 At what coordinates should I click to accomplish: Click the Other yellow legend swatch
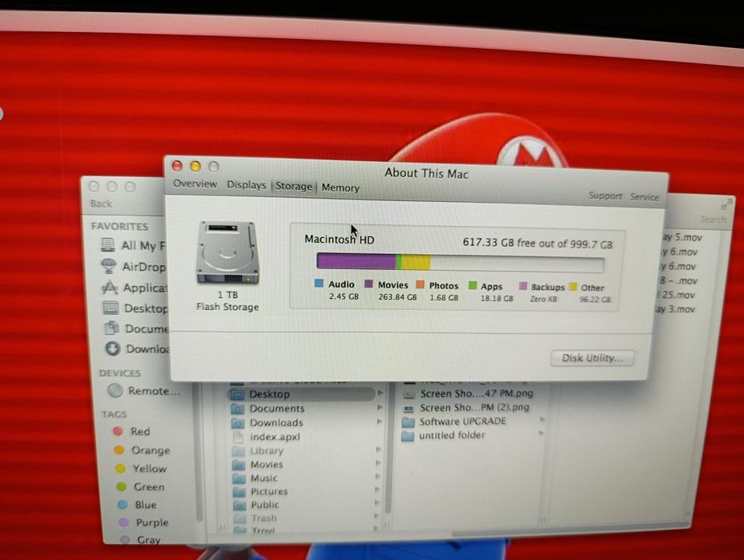pyautogui.click(x=573, y=287)
